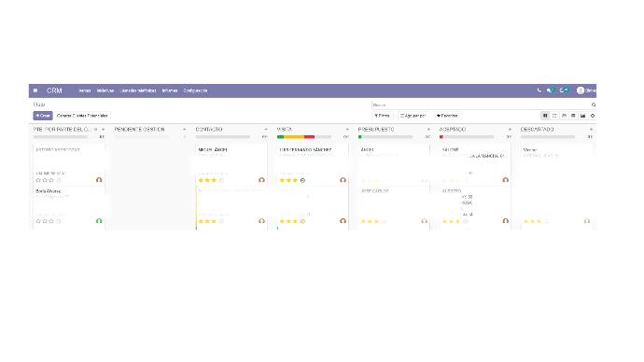Toggle first priority star on Miguel Ángel card

pos(201,180)
